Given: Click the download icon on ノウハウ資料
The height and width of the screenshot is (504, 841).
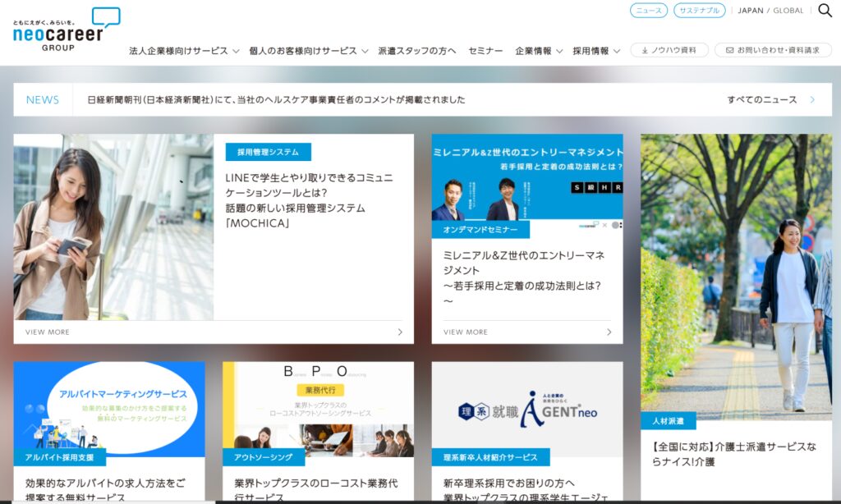Looking at the screenshot, I should click(645, 50).
